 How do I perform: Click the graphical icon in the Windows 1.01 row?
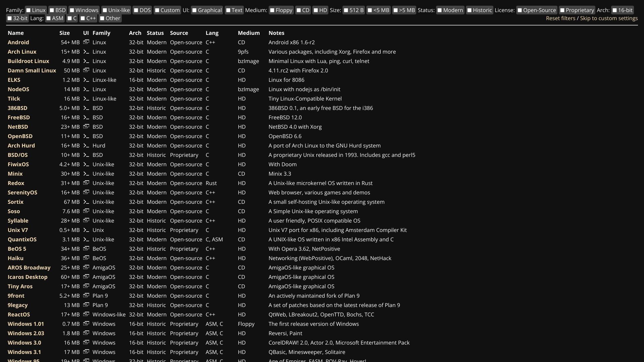coord(86,324)
